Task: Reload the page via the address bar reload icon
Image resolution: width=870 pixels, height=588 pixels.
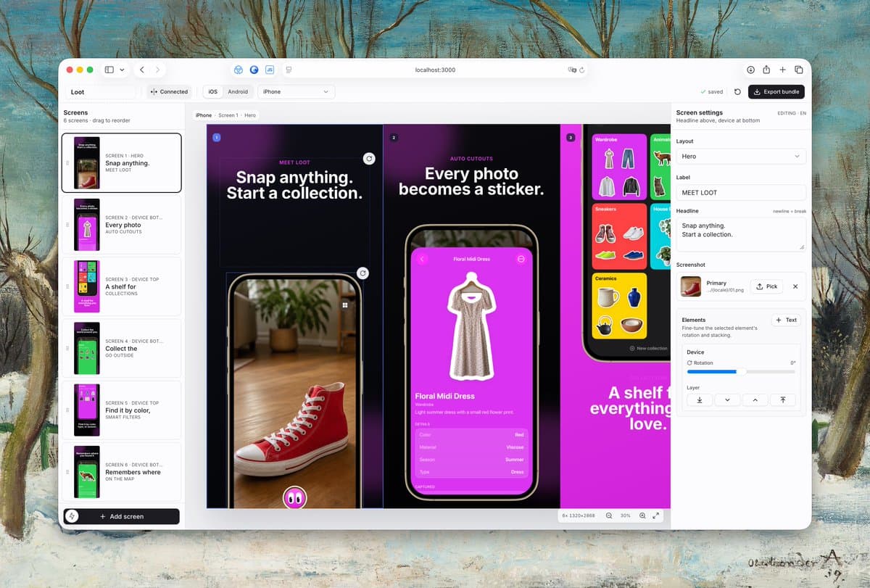Action: coord(581,70)
